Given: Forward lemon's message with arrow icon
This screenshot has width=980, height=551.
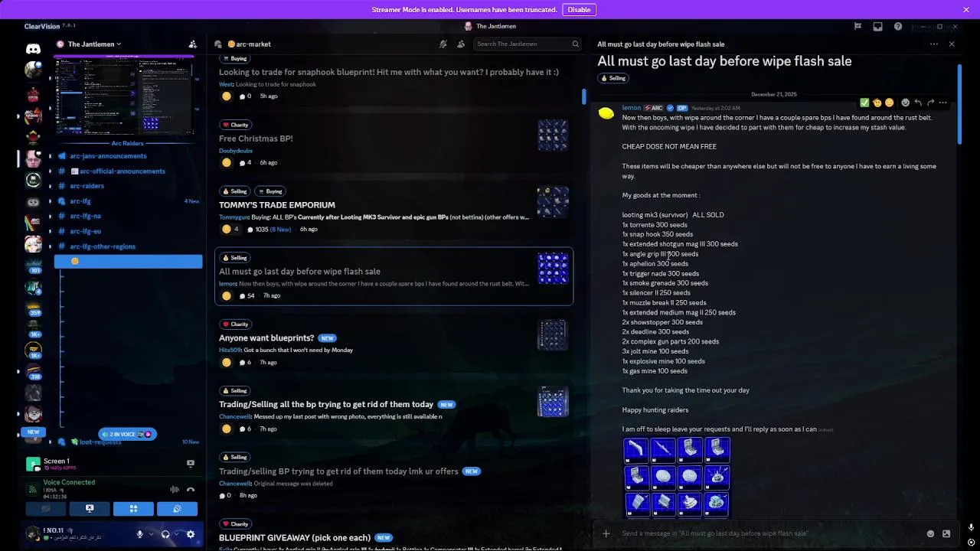Looking at the screenshot, I should tap(931, 103).
